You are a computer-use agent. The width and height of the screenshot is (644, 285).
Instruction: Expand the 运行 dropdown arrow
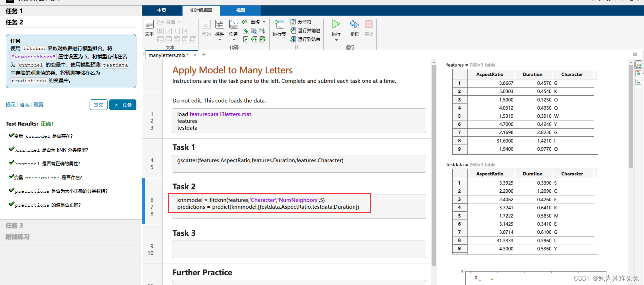(x=336, y=40)
